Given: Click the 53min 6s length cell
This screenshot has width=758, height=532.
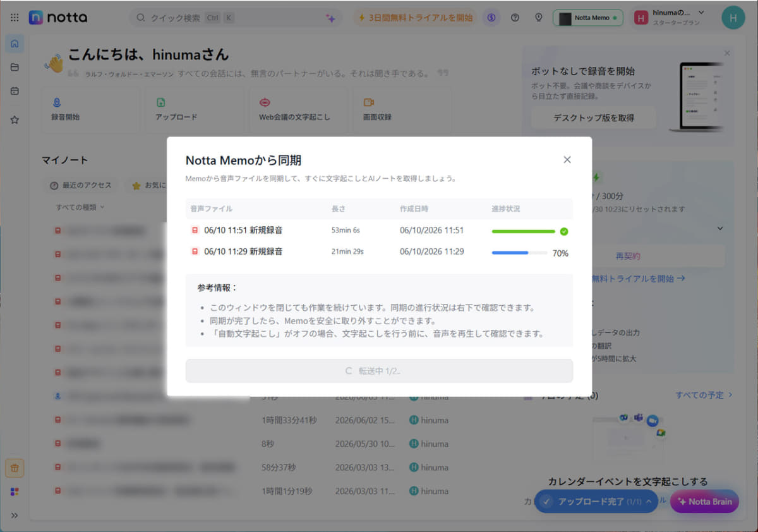Looking at the screenshot, I should [346, 231].
